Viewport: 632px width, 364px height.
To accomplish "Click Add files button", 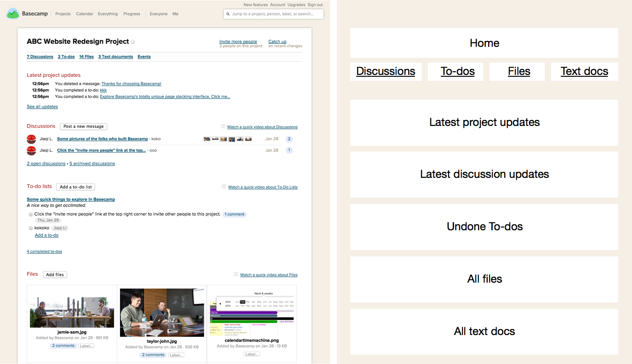I will point(55,274).
